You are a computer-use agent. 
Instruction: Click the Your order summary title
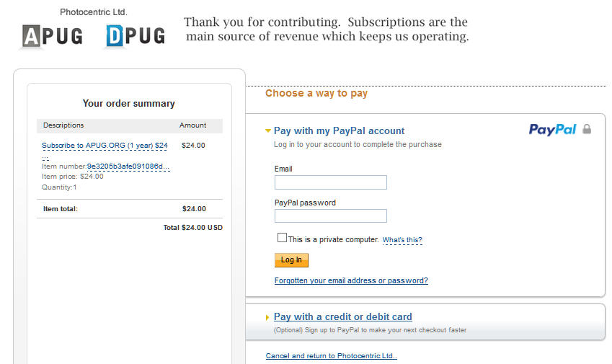(129, 104)
